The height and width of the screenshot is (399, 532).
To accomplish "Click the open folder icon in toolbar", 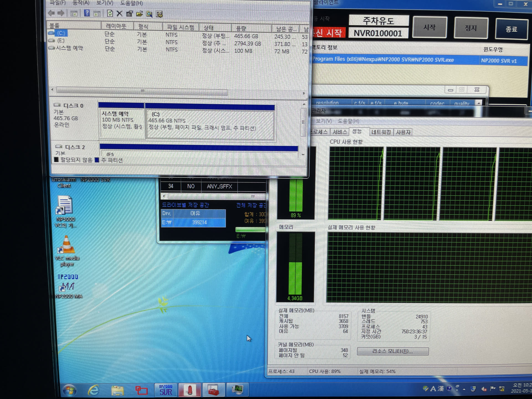I will (139, 14).
